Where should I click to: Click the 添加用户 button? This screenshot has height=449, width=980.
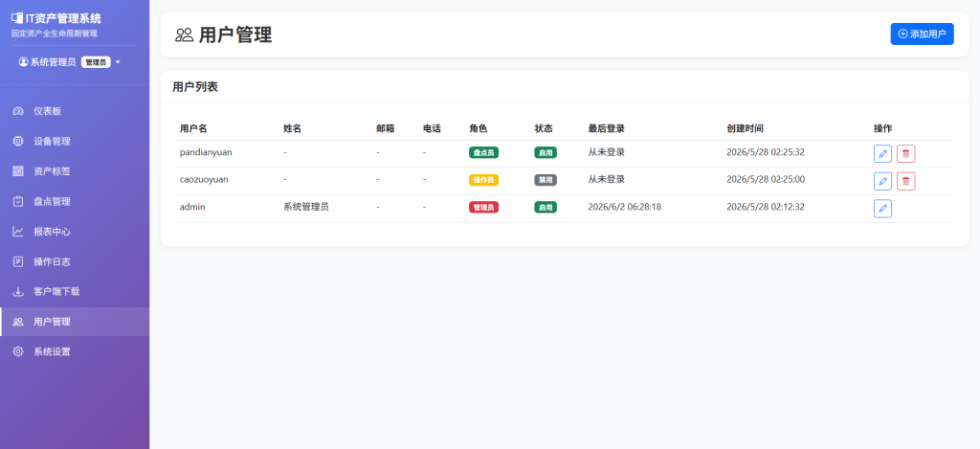tap(922, 34)
